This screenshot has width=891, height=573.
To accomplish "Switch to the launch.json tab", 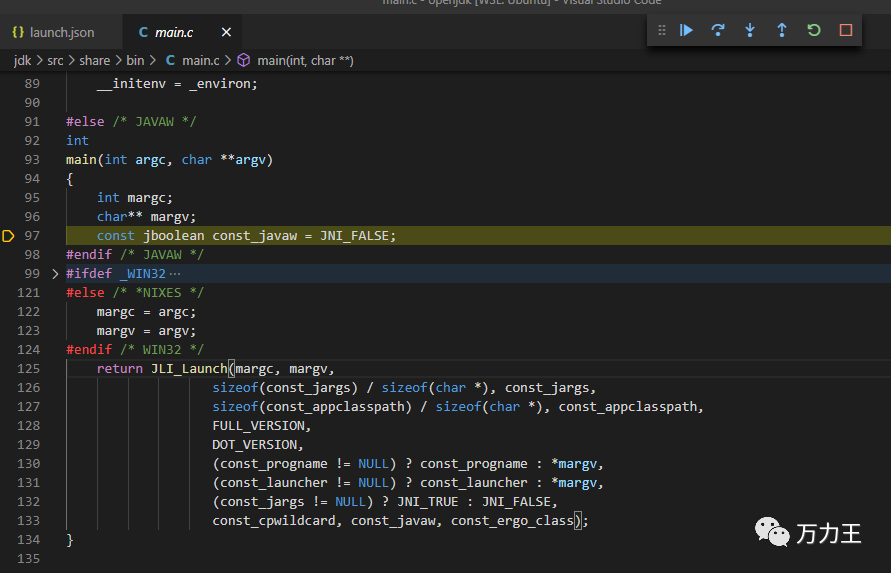I will tap(62, 32).
